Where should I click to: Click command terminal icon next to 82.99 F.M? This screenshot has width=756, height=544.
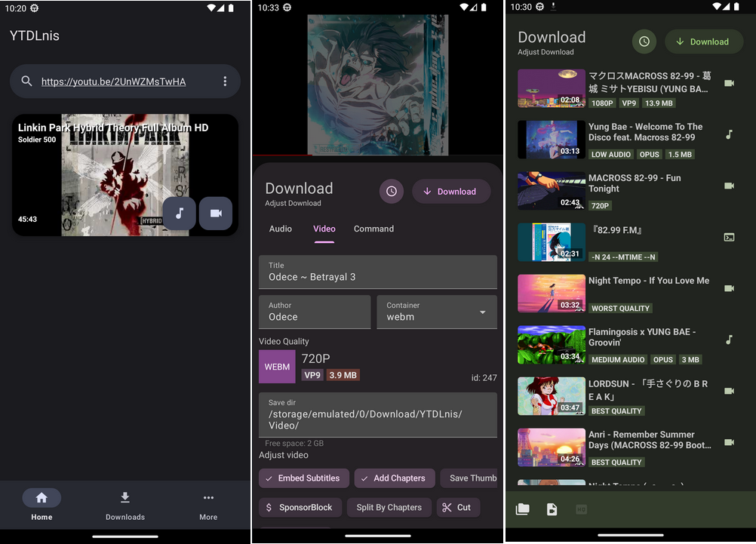click(729, 237)
